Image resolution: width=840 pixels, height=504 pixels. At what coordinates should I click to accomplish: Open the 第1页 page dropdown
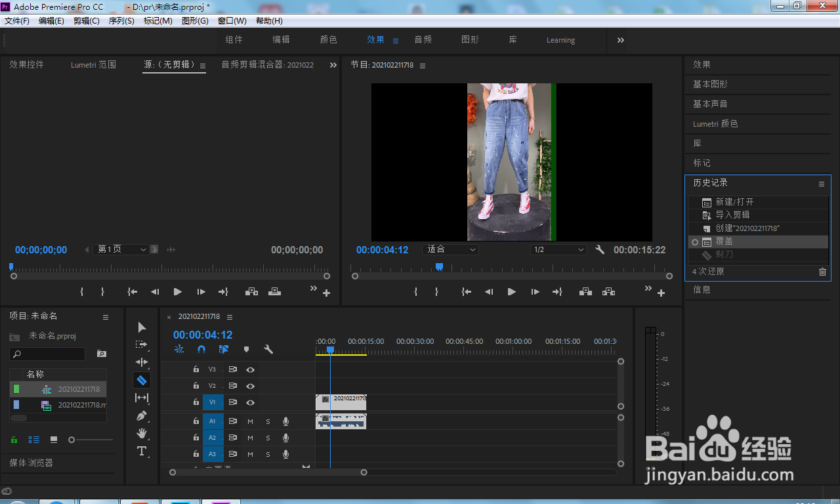(x=121, y=249)
